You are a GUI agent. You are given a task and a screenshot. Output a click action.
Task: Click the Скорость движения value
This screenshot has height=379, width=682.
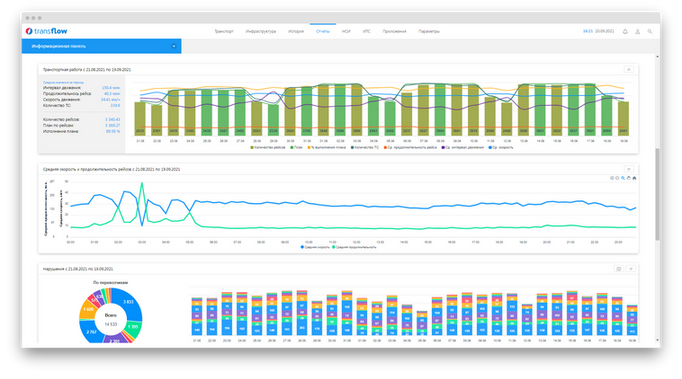point(110,100)
